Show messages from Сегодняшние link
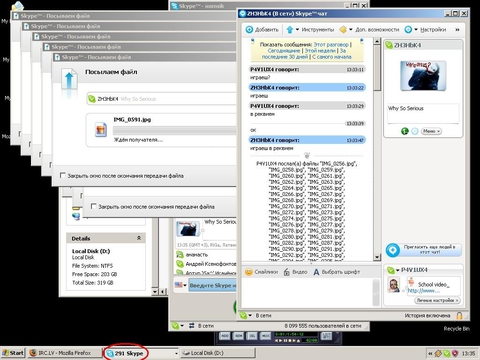This screenshot has height=360, width=480. 284,51
